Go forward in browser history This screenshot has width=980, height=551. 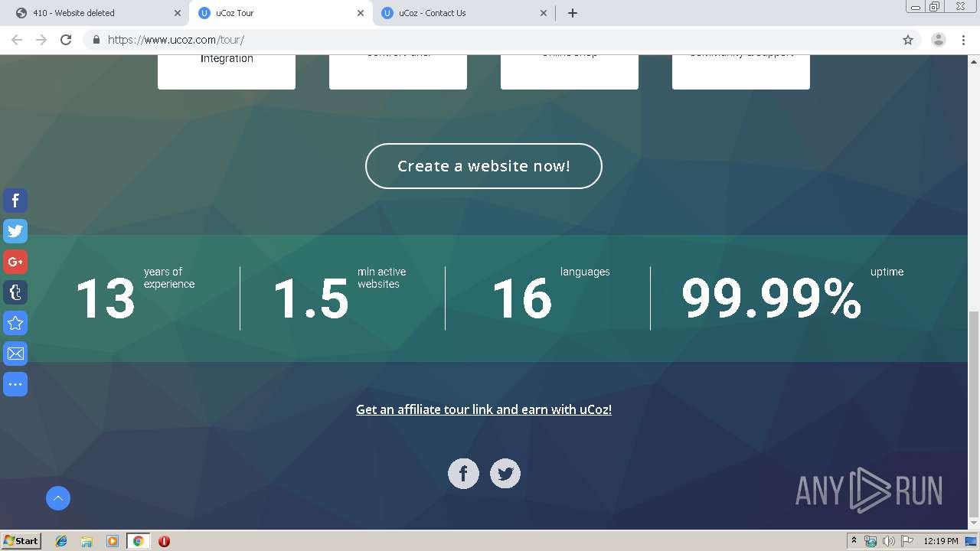(41, 40)
